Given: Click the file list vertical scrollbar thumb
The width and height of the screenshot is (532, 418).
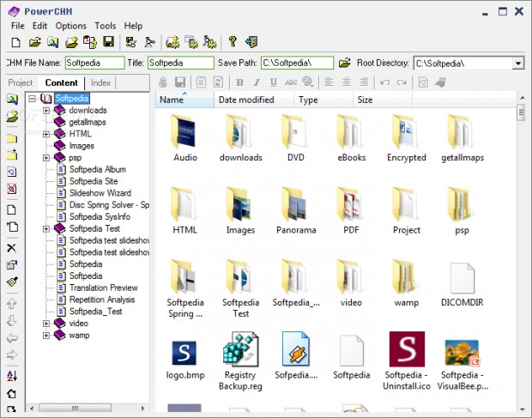Looking at the screenshot, I should click(x=521, y=112).
